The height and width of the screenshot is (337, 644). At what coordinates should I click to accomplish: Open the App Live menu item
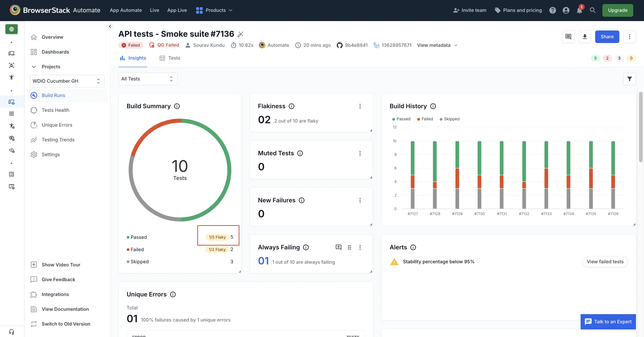pyautogui.click(x=177, y=10)
